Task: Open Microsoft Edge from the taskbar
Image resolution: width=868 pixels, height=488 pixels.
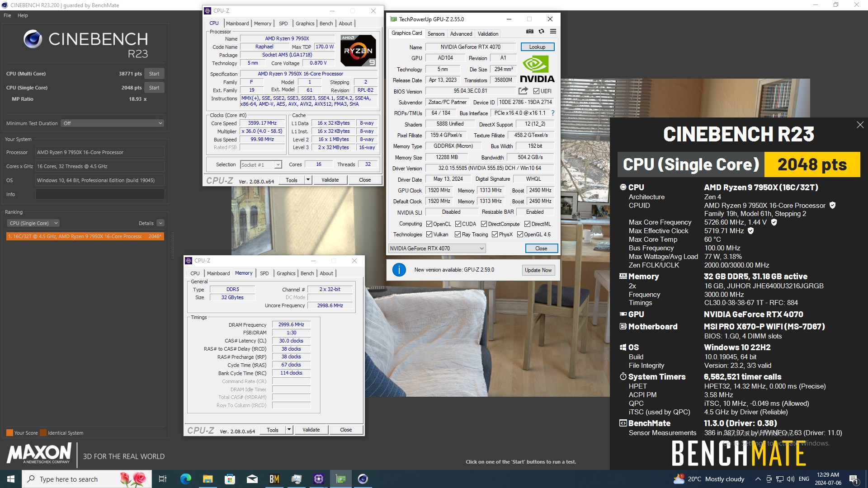Action: (185, 479)
